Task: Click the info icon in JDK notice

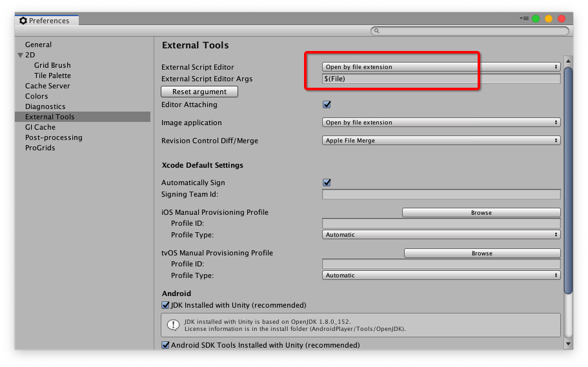Action: point(173,325)
